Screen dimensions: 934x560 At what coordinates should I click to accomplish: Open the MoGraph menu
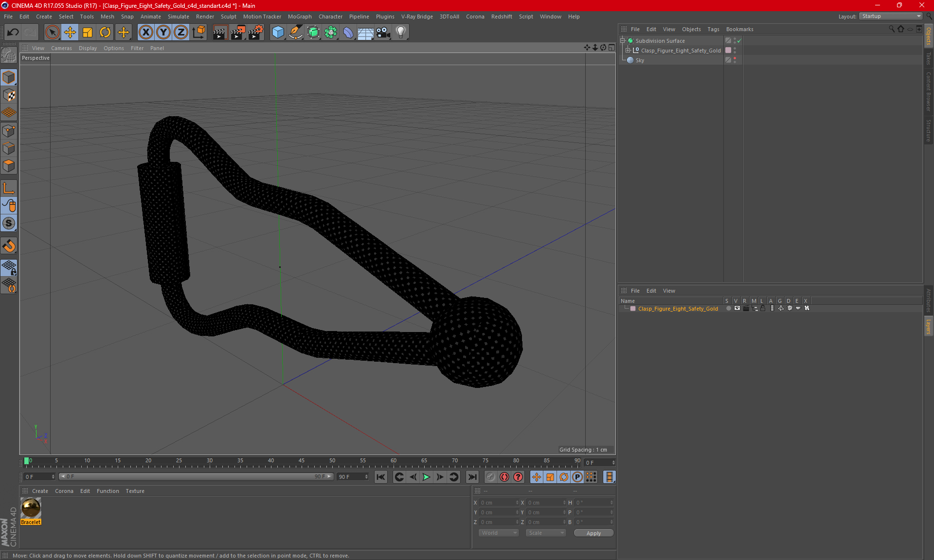300,17
